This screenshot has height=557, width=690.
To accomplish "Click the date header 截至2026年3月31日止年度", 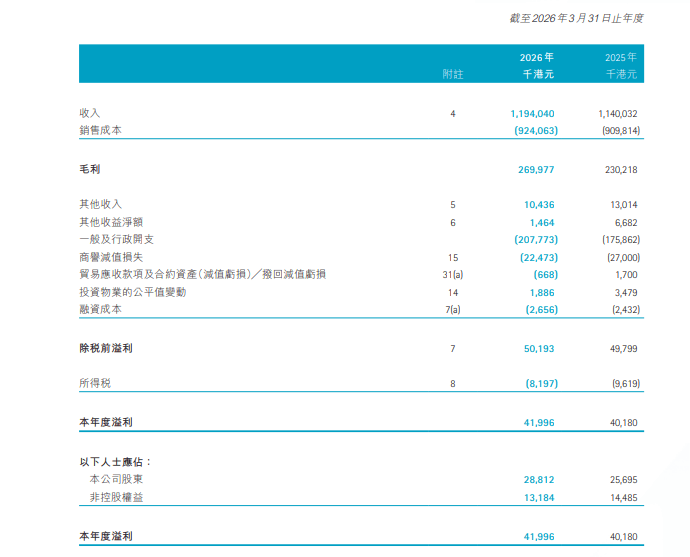I will [576, 18].
